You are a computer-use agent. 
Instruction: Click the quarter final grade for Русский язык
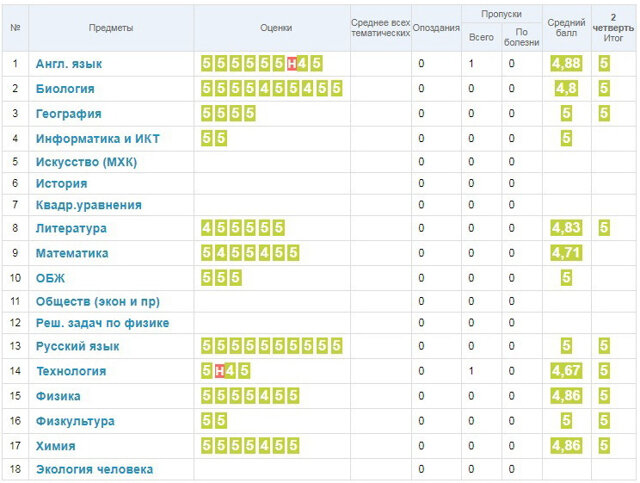[x=604, y=346]
